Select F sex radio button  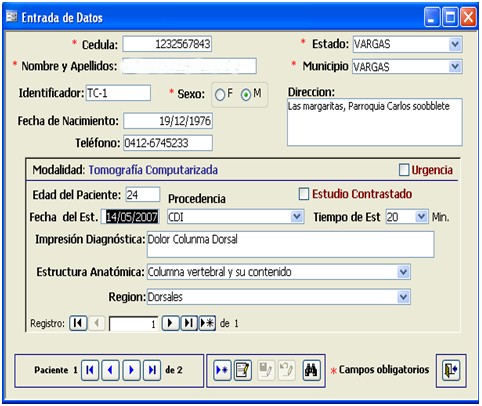click(220, 95)
